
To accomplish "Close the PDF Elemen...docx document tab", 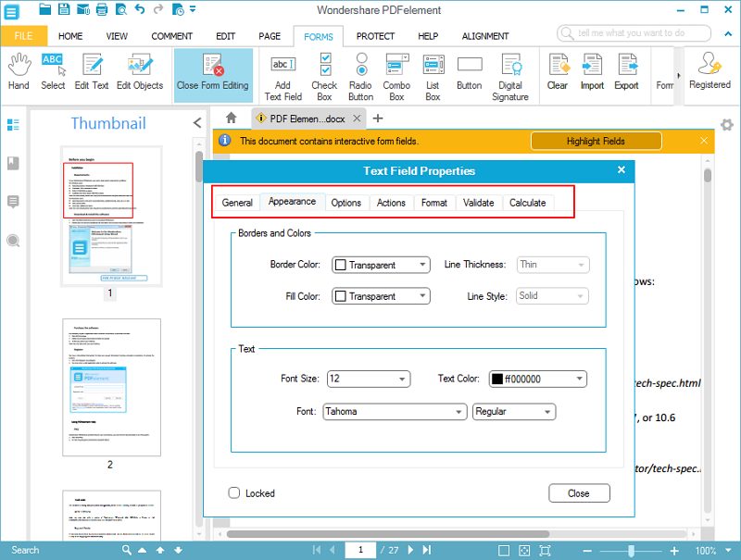I will click(357, 118).
